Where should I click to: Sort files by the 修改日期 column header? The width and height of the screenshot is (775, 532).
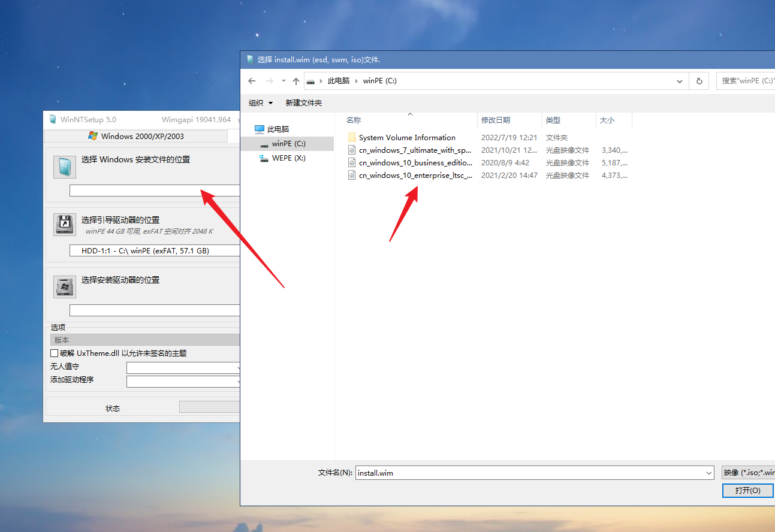pyautogui.click(x=496, y=120)
